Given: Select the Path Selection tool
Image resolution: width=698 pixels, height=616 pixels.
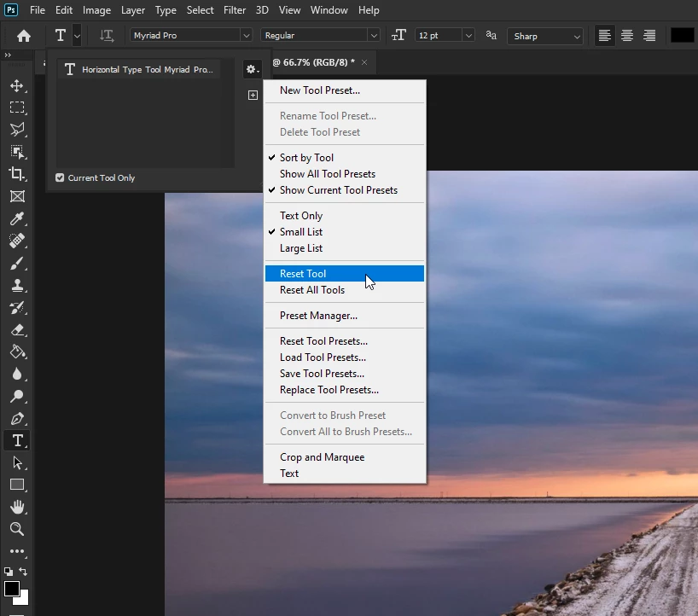Looking at the screenshot, I should point(17,463).
